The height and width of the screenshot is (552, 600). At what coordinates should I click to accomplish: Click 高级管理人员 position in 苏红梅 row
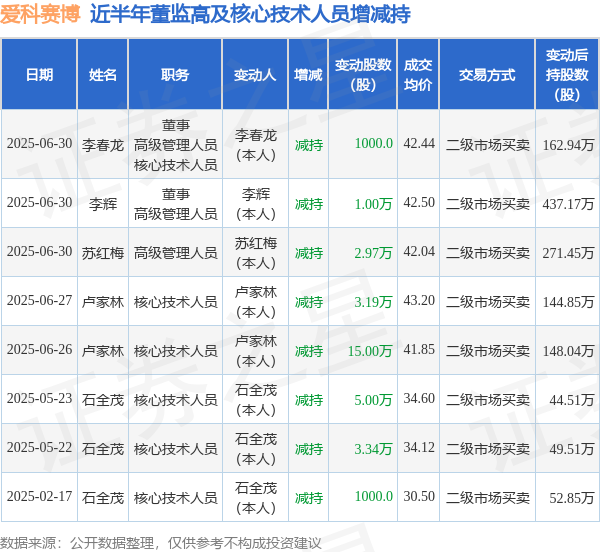176,253
